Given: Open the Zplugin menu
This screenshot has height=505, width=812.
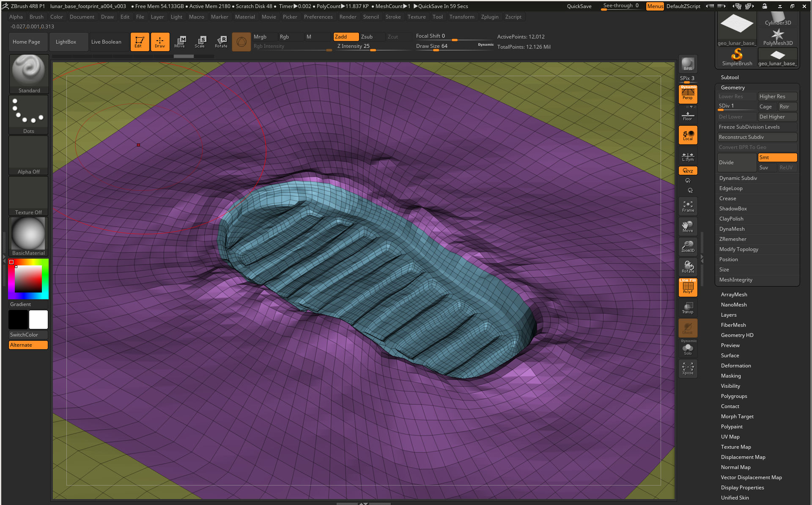Looking at the screenshot, I should (x=489, y=17).
